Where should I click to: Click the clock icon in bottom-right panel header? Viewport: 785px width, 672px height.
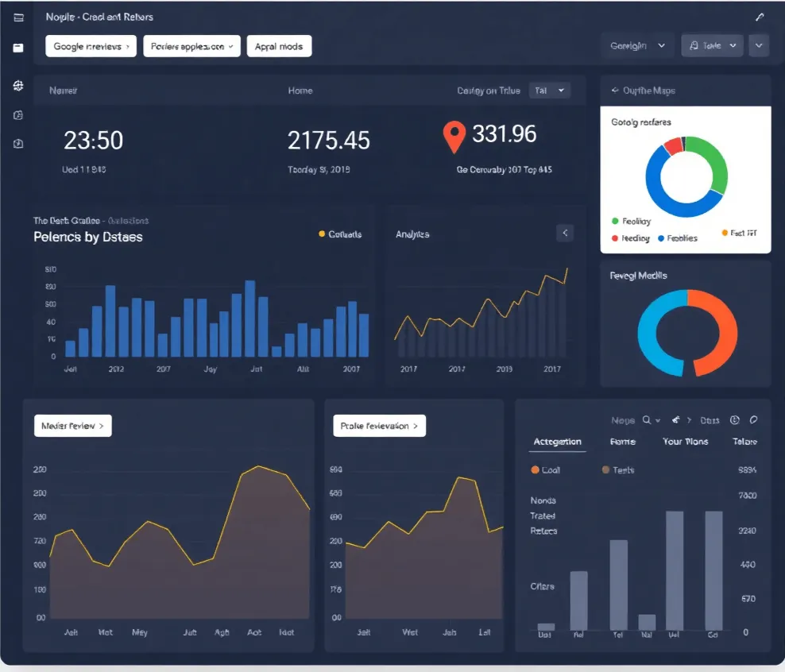734,420
